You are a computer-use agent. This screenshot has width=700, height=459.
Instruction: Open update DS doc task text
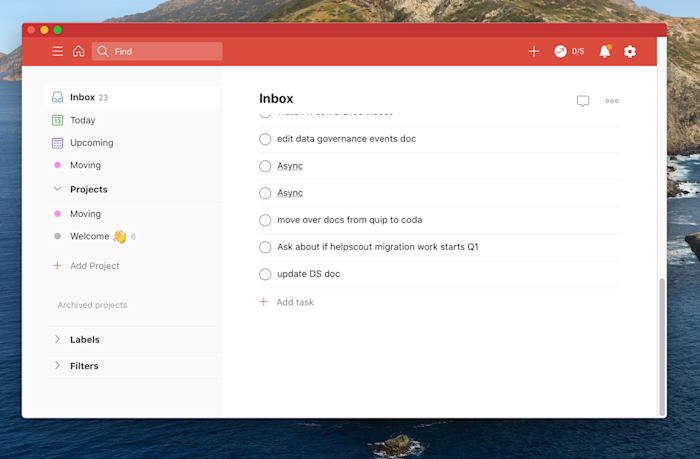308,274
